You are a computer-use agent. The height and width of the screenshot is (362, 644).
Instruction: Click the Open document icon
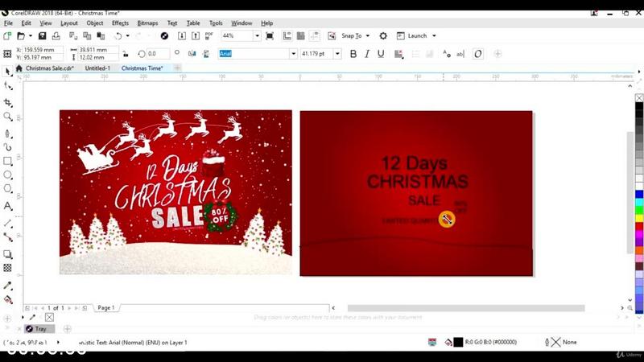click(x=21, y=35)
